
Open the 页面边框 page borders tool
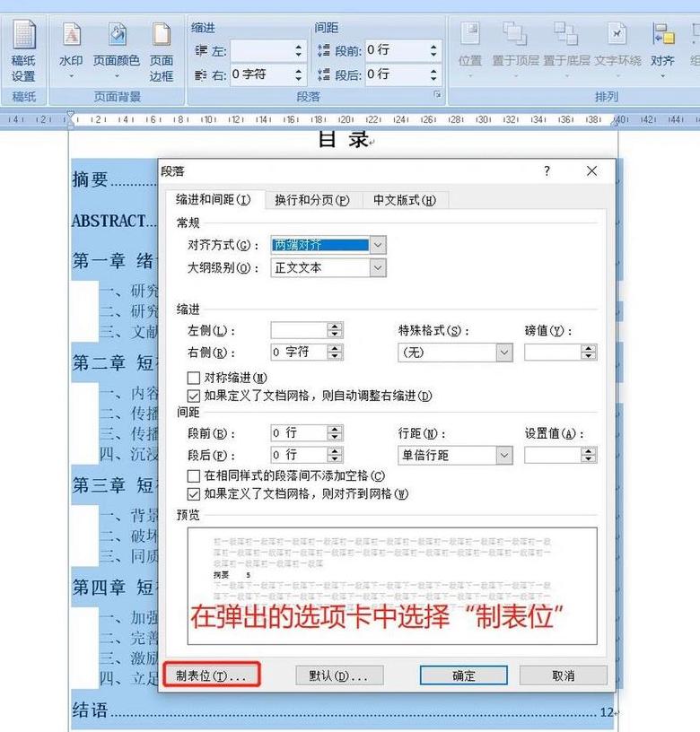point(162,52)
